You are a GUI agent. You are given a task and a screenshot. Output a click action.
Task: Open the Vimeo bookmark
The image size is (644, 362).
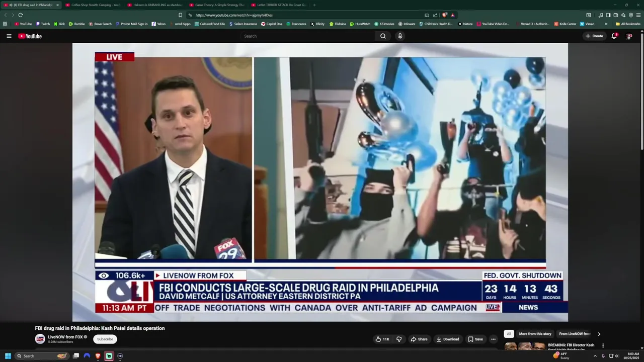[587, 24]
